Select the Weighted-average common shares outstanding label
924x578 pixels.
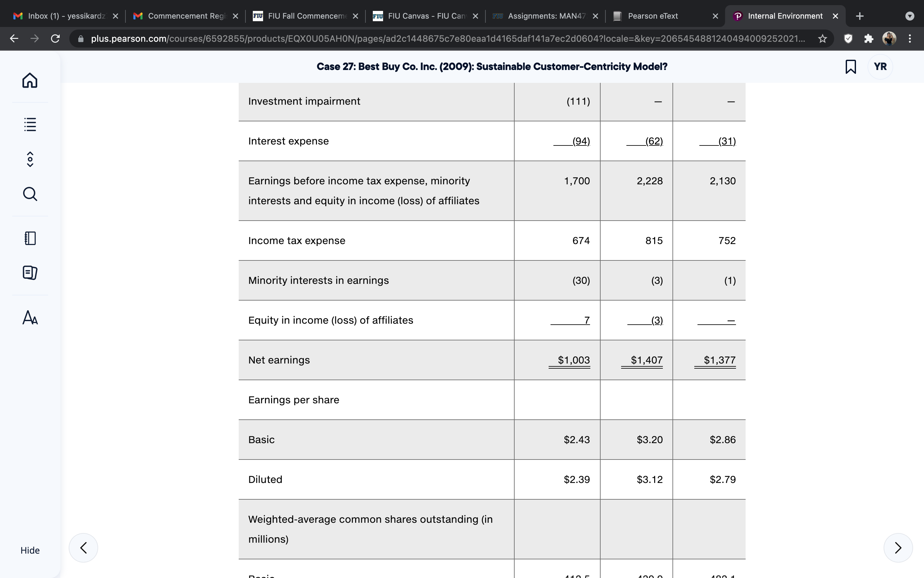370,529
